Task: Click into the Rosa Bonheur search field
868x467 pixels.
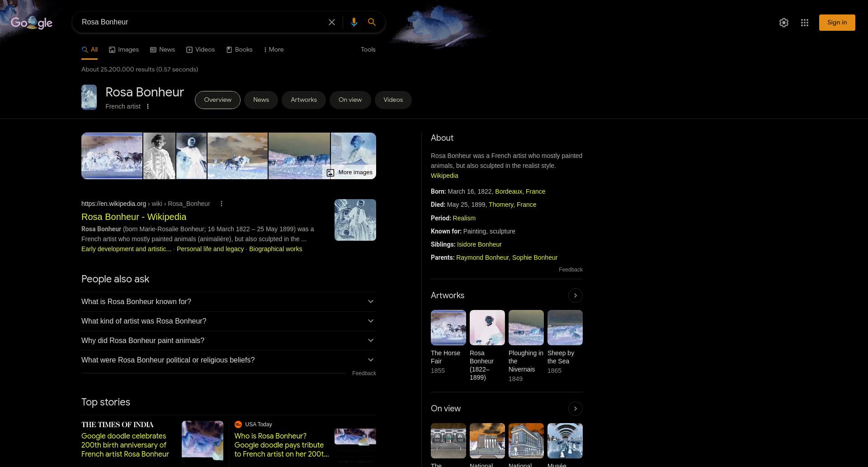Action: [x=201, y=22]
